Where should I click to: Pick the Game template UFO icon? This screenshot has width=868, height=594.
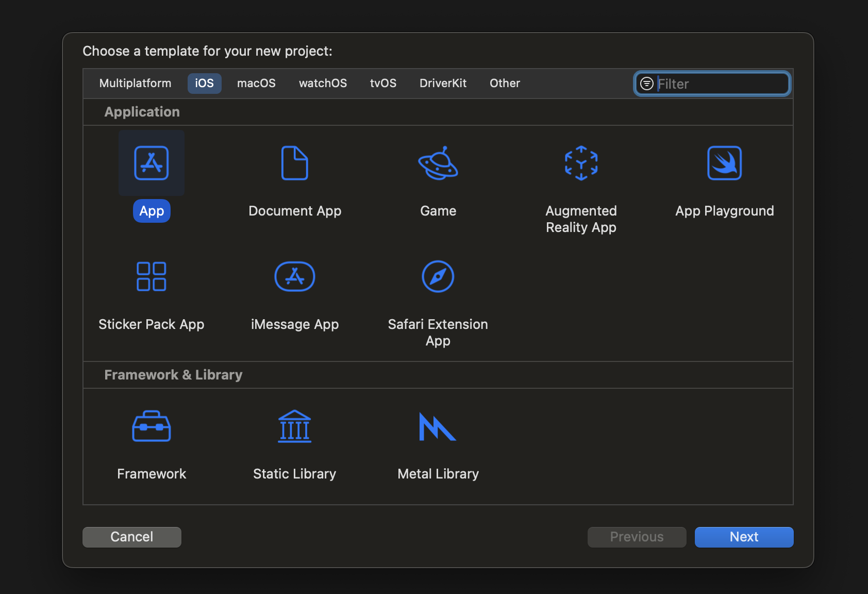tap(438, 163)
